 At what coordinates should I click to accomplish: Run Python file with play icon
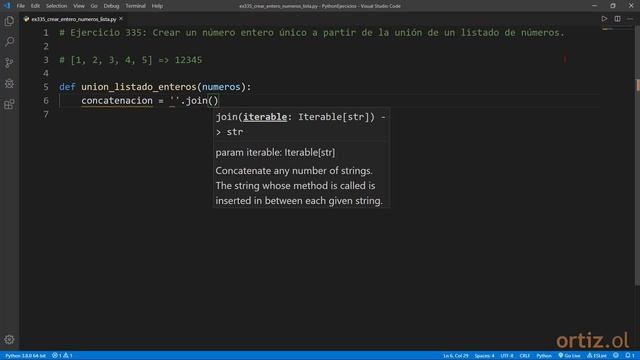(x=604, y=19)
